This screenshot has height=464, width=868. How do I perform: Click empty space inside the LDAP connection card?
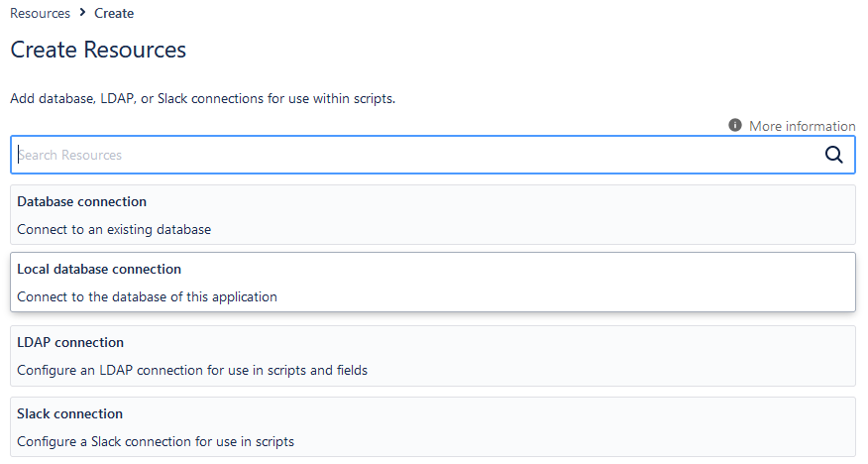(595, 356)
